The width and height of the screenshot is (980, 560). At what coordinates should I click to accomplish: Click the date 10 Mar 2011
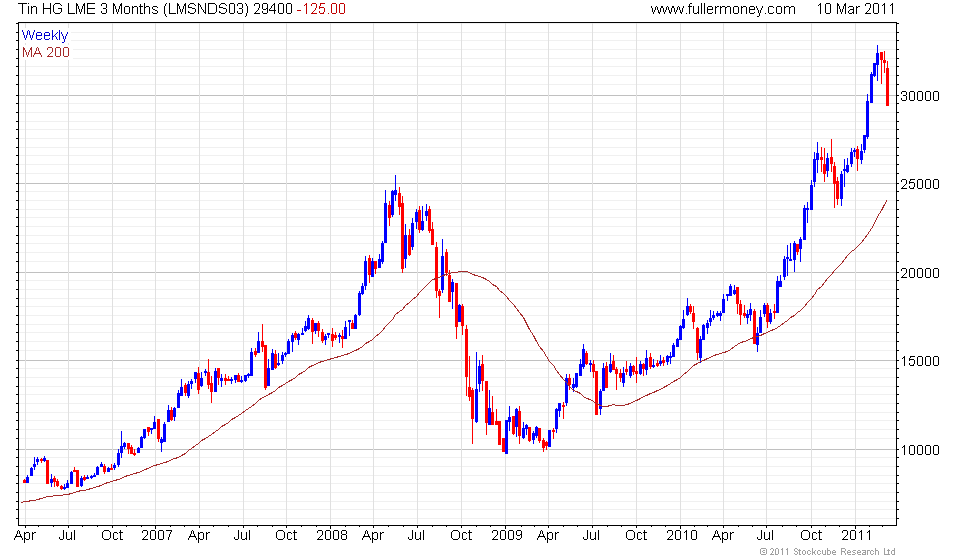(856, 9)
